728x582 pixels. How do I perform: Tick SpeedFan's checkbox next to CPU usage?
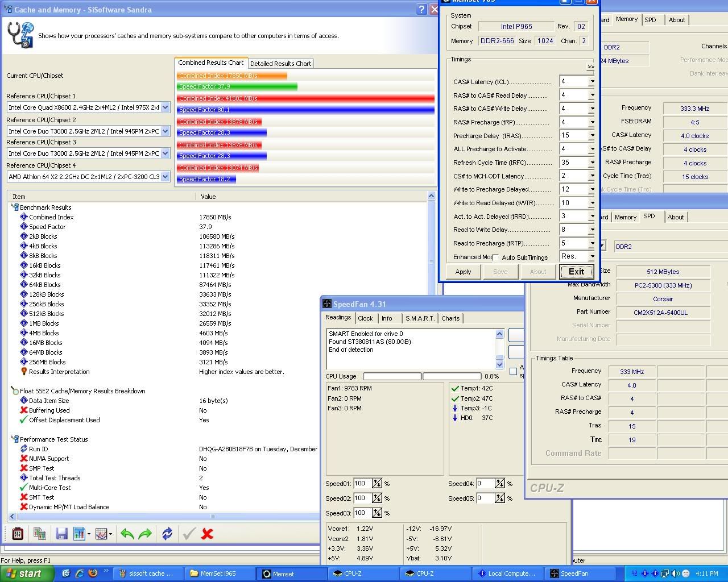(x=514, y=372)
